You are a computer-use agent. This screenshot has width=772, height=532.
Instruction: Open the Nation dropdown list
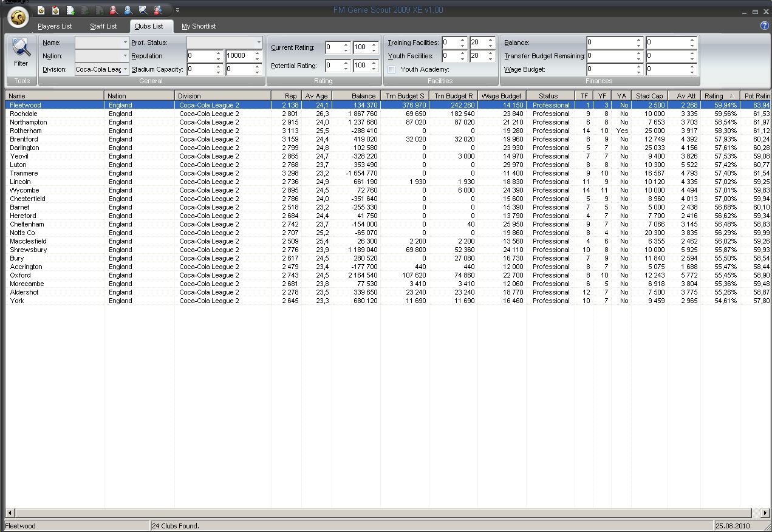[125, 56]
